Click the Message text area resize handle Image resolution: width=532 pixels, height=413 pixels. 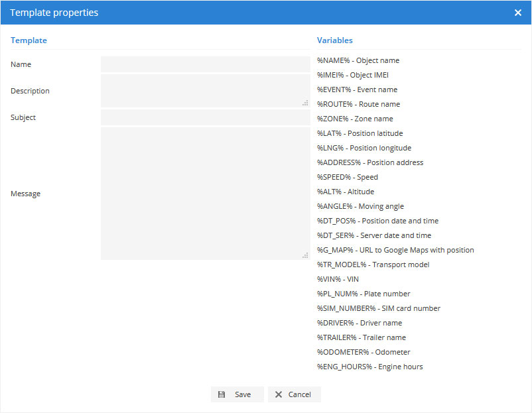tap(305, 255)
